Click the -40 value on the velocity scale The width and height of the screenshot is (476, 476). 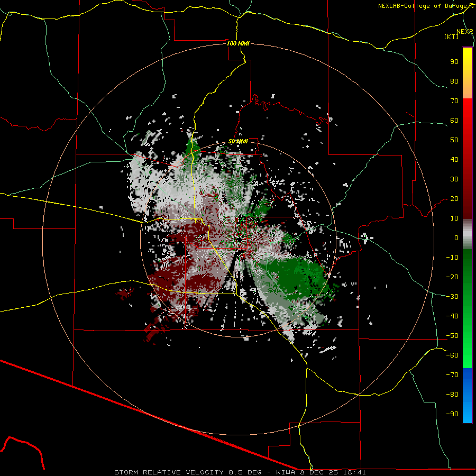452,316
